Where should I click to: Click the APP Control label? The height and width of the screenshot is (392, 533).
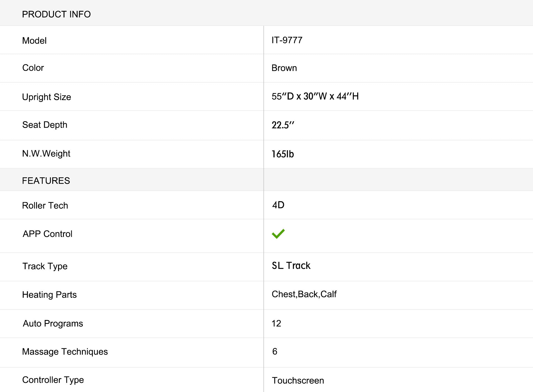click(48, 234)
